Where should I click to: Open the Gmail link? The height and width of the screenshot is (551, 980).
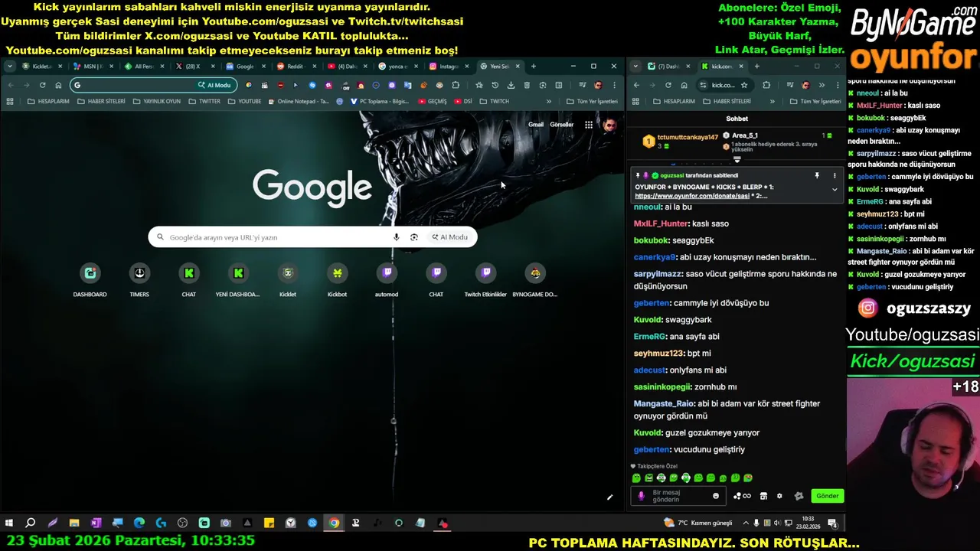(536, 125)
